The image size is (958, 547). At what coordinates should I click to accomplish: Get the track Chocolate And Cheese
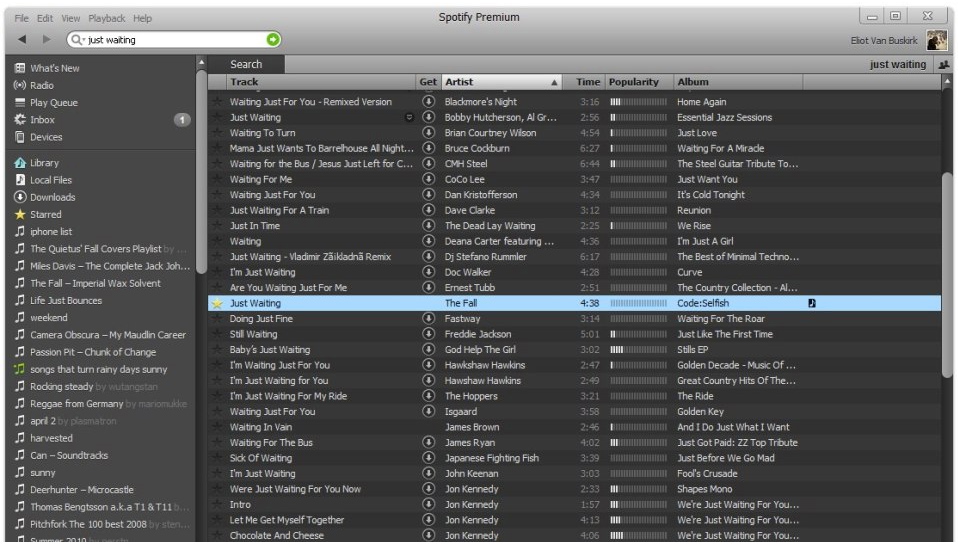429,535
